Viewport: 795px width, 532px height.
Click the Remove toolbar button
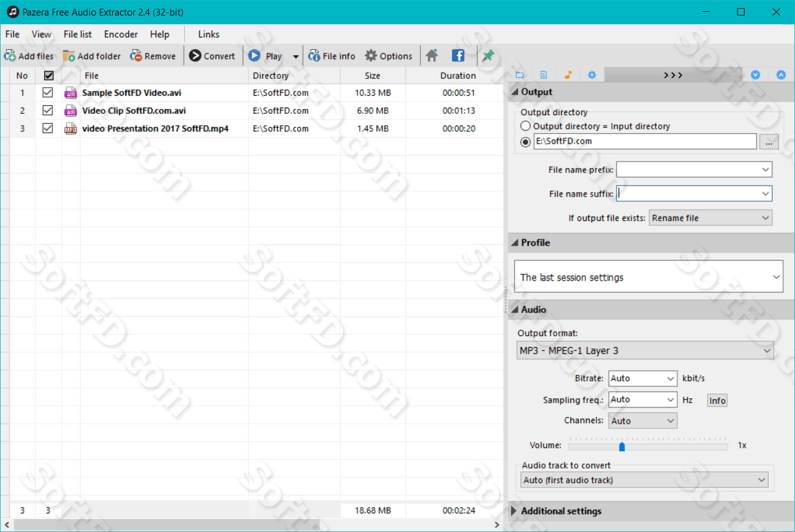[x=153, y=56]
